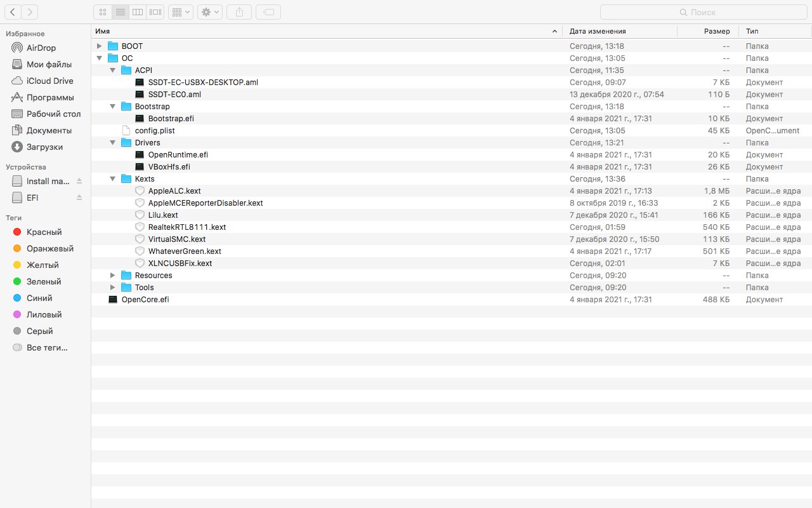812x508 pixels.
Task: Open the gear action menu
Action: (x=210, y=11)
